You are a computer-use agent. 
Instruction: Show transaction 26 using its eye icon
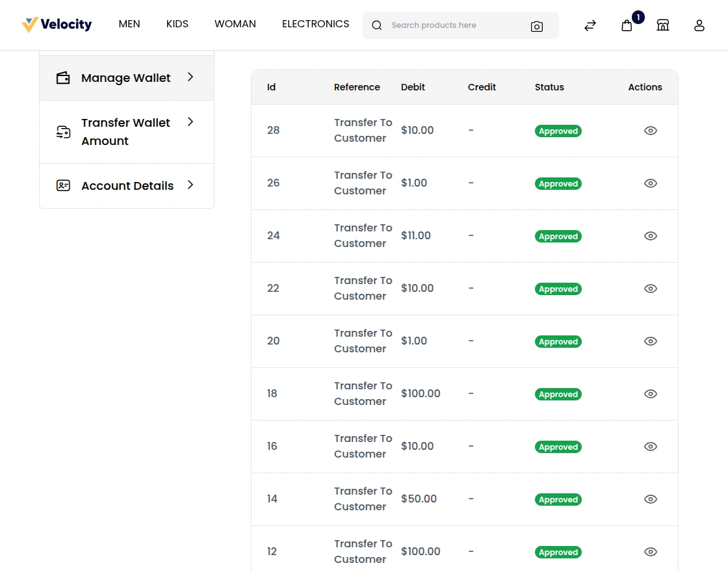click(x=651, y=183)
